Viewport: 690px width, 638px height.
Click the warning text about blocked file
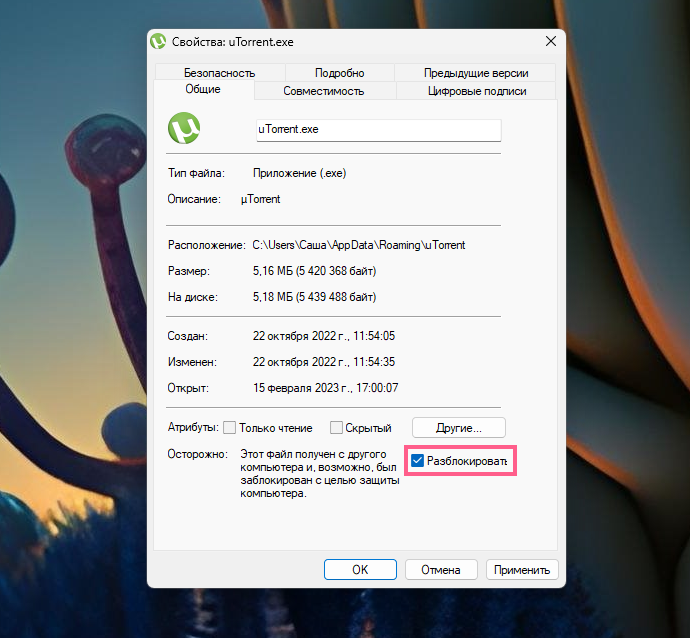click(320, 473)
